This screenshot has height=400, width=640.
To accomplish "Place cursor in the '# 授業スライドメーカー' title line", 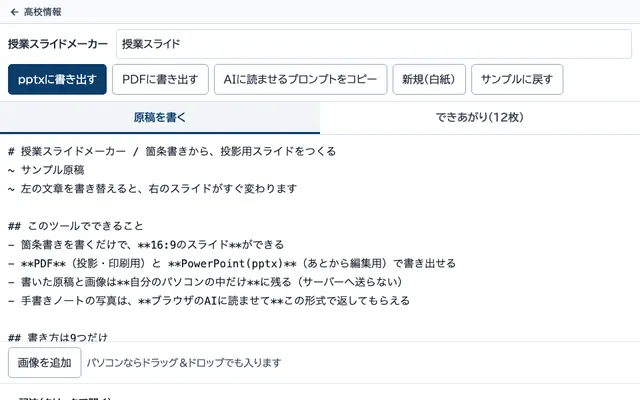I will click(x=172, y=151).
